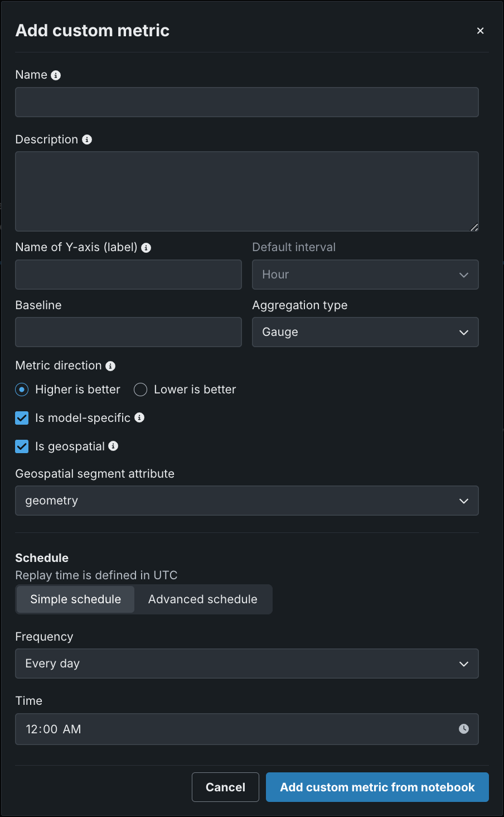Viewport: 504px width, 817px height.
Task: Click into the Baseline input field
Action: (128, 332)
